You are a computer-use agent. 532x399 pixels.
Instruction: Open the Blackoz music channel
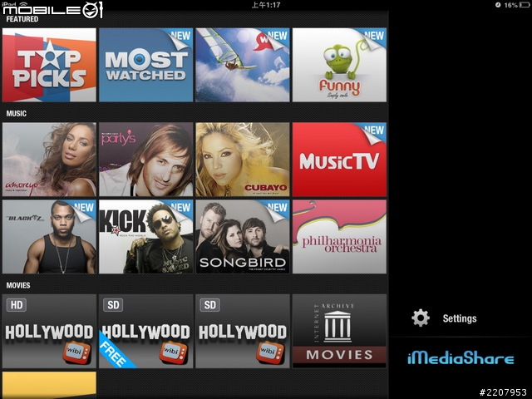pyautogui.click(x=49, y=236)
